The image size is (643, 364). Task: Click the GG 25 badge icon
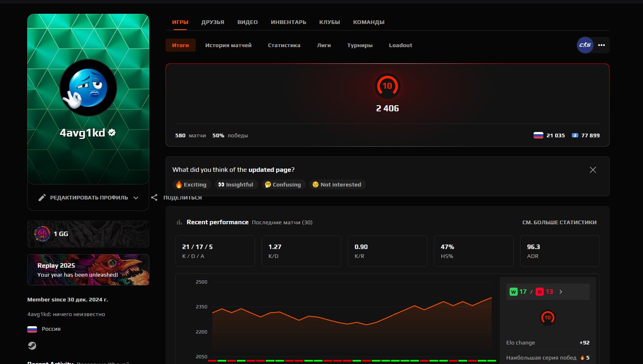coord(42,234)
